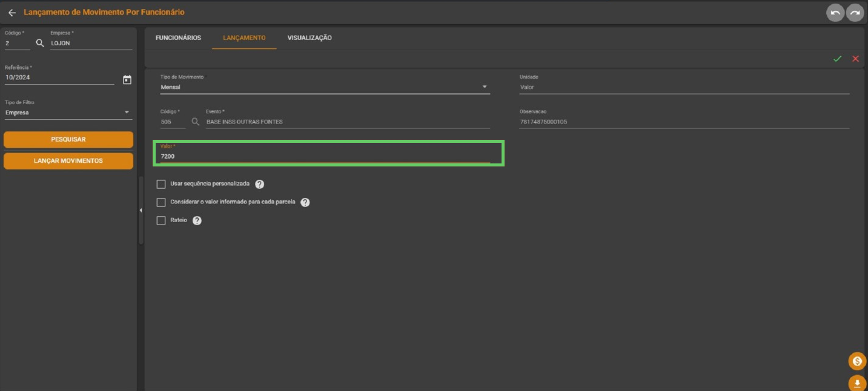Click the Empresa field showing LOJON

91,44
